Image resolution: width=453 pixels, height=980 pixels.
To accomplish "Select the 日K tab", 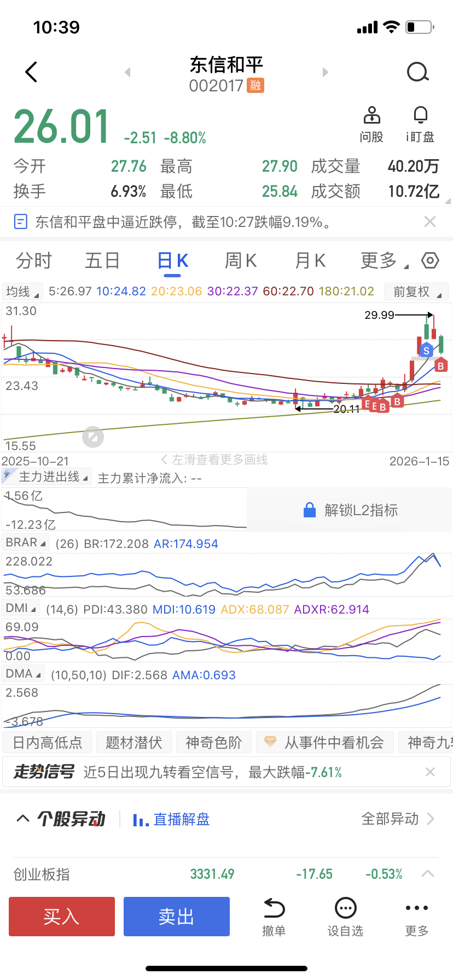I will click(173, 261).
